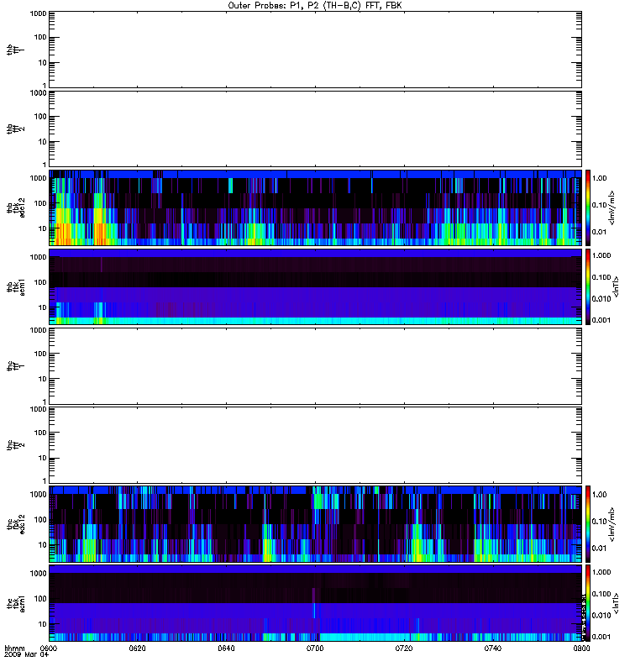Click the thc fbk scm1 spectrogram panel
Image resolution: width=630 pixels, height=672 pixels.
click(316, 603)
